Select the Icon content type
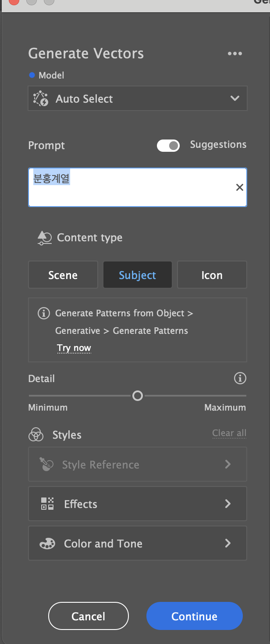 tap(212, 275)
